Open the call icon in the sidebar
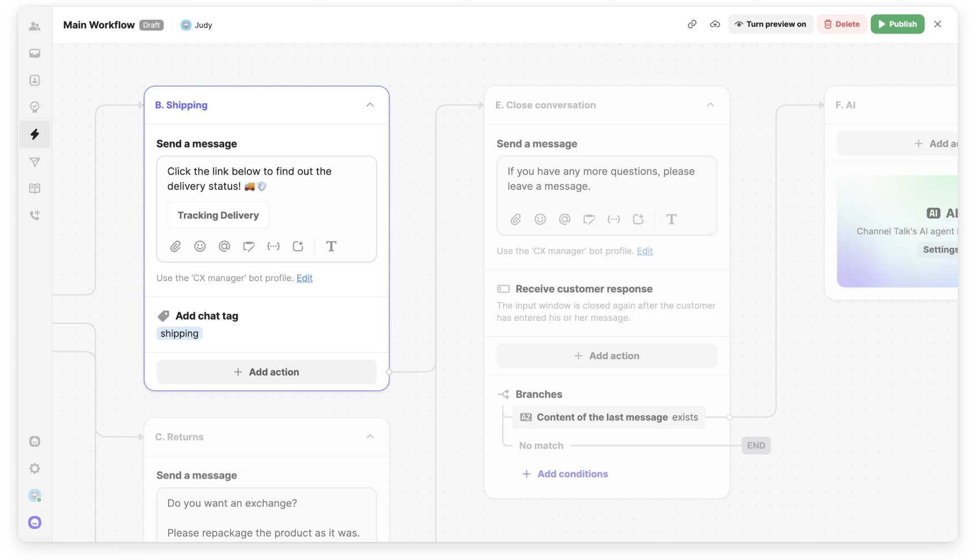Viewport: 976px width, 560px height. point(35,215)
